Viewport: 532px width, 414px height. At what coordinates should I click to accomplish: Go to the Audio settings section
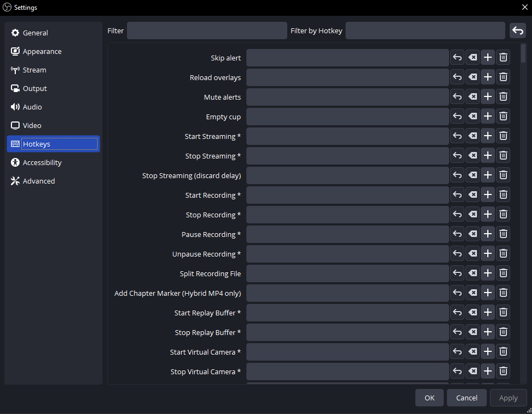32,107
